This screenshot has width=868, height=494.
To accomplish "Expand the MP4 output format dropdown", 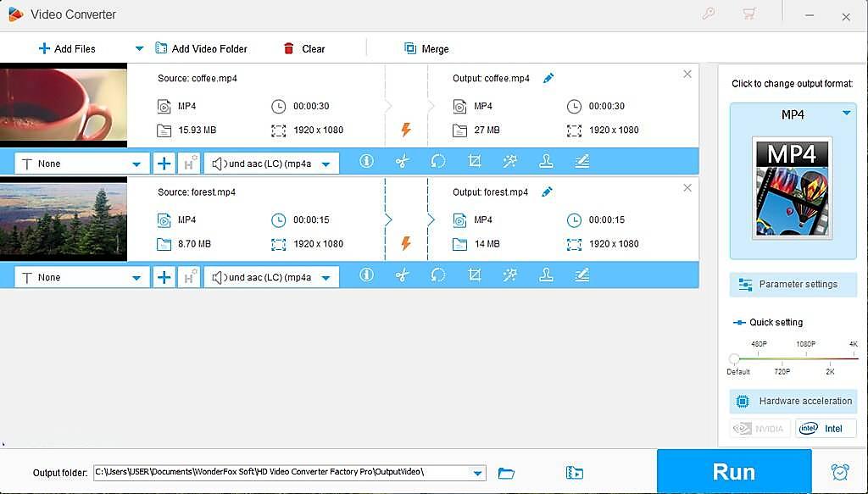I will click(847, 114).
